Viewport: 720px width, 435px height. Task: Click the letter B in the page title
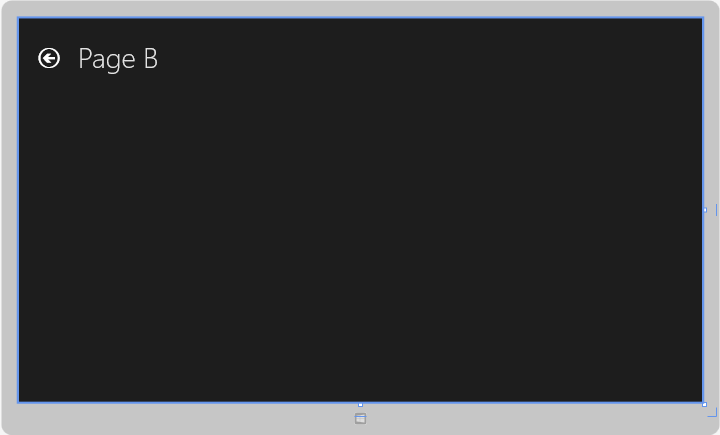[x=151, y=59]
